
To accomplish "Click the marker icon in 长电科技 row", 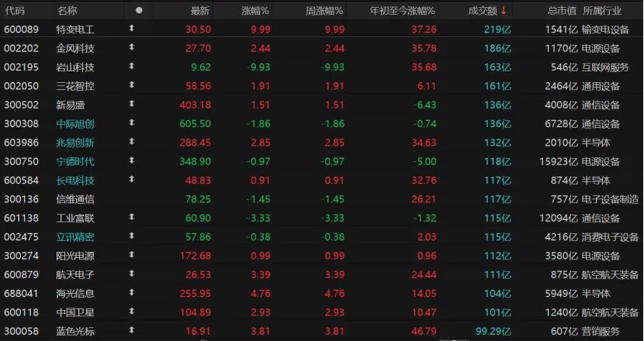I will [131, 179].
